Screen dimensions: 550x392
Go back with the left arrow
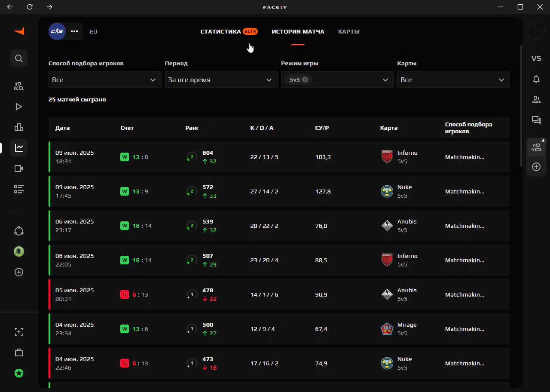pyautogui.click(x=10, y=7)
